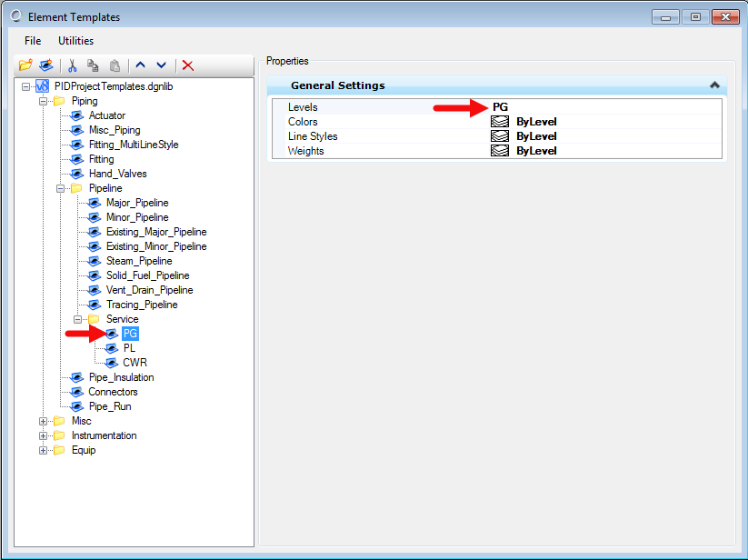Viewport: 748px width, 560px height.
Task: Select the Pipe_Run template icon
Action: pos(77,406)
